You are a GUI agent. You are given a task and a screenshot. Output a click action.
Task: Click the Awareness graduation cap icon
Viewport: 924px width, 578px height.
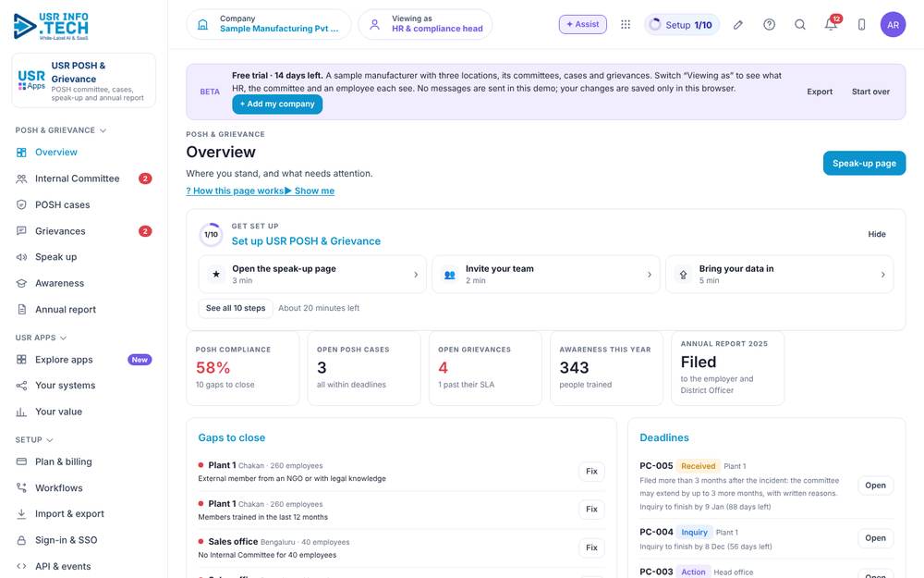[x=21, y=283]
